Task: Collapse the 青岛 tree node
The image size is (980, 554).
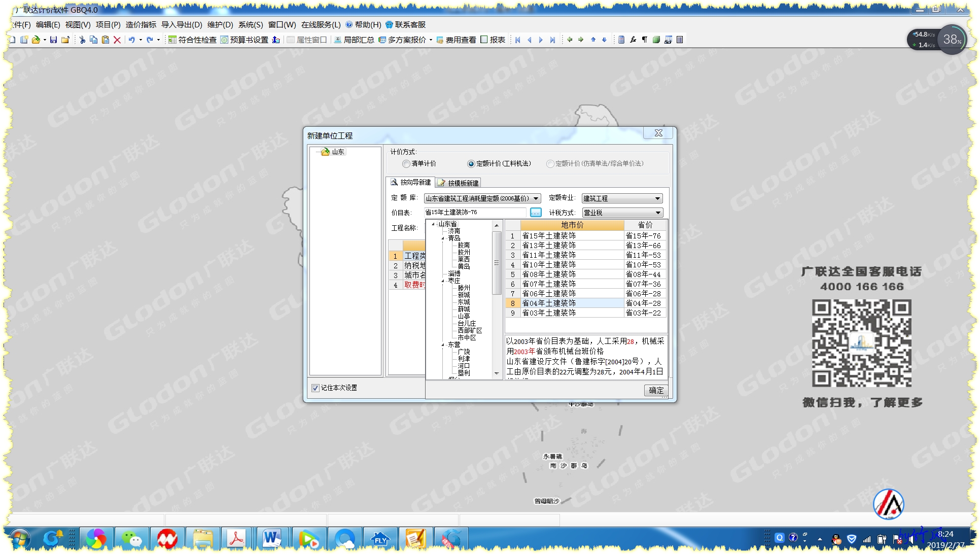Action: pos(443,238)
